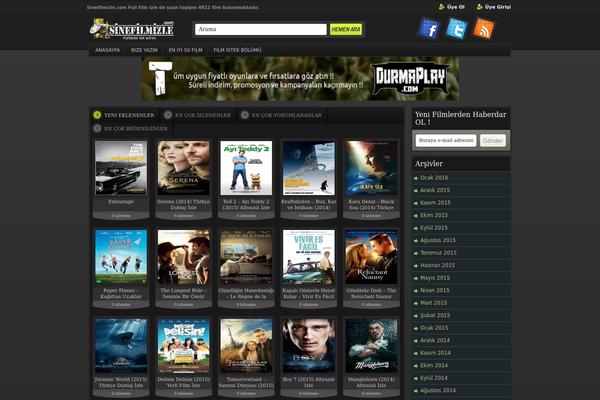Switch to the YENİ EKLENENLER tab
Viewport: 600px width, 400px height.
click(x=124, y=115)
